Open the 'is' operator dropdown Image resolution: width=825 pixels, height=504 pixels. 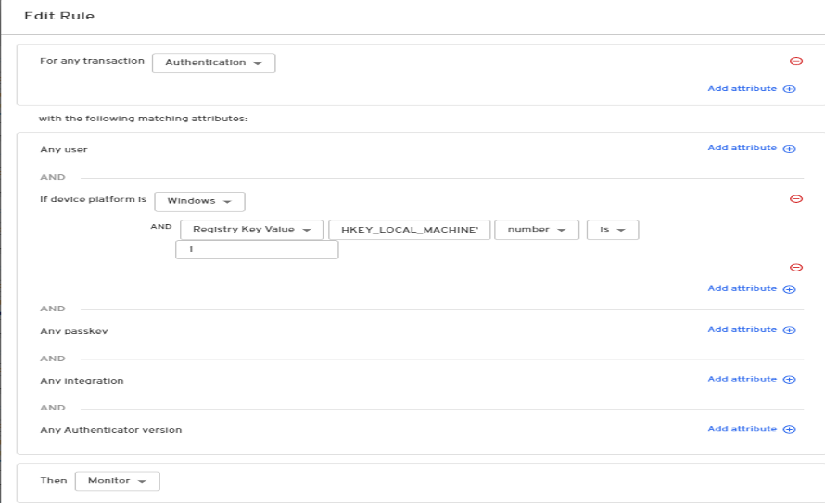pos(612,230)
